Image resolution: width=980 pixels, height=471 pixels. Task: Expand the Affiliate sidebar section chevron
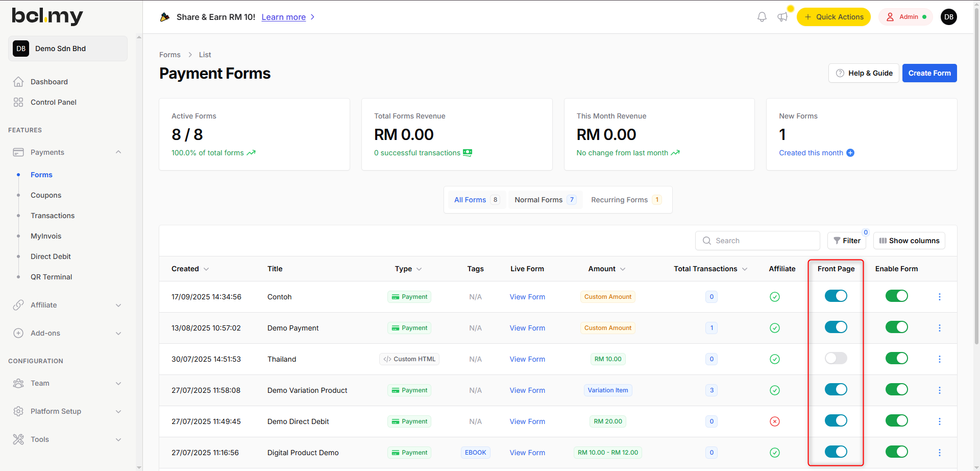[x=118, y=305]
